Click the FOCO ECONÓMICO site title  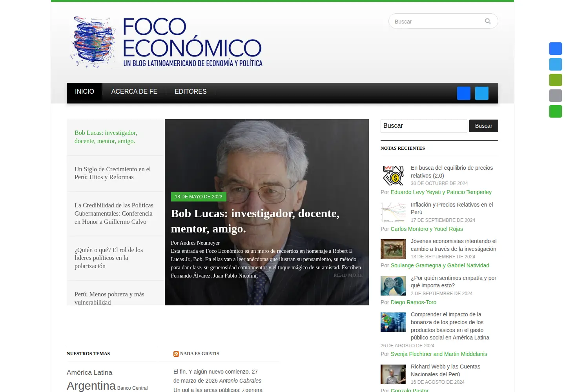192,38
